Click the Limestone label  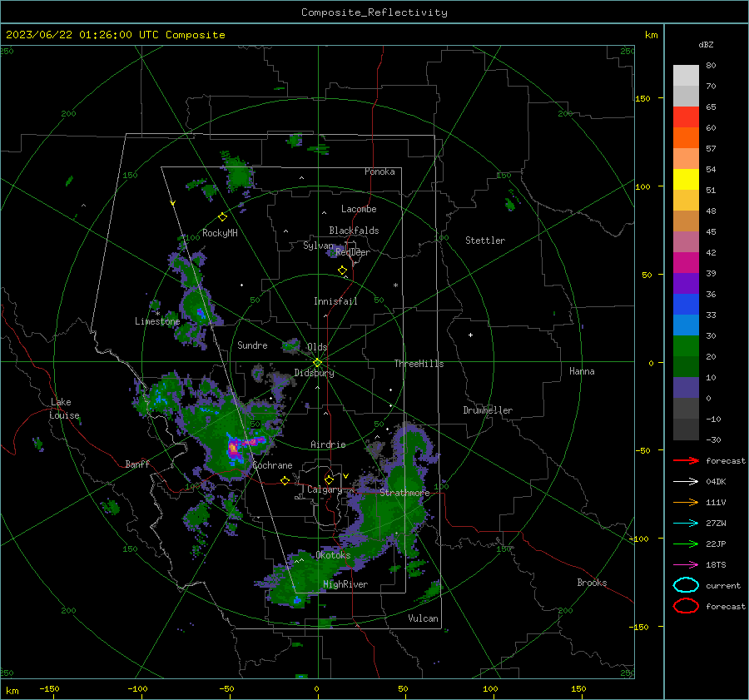[x=157, y=321]
